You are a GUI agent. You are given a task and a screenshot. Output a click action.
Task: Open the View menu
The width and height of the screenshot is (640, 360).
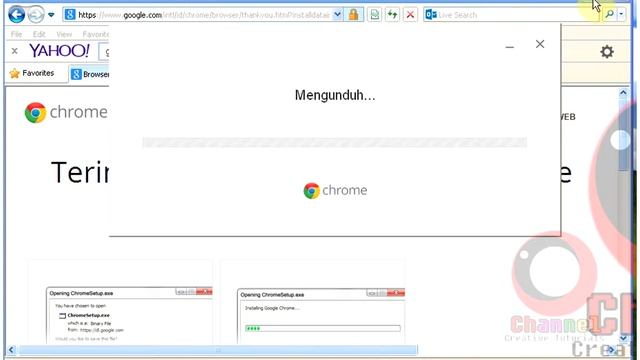64,34
